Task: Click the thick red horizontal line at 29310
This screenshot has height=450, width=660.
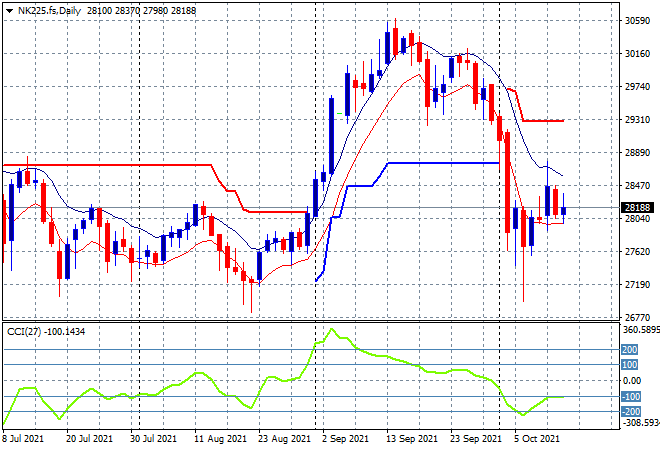Action: click(543, 121)
